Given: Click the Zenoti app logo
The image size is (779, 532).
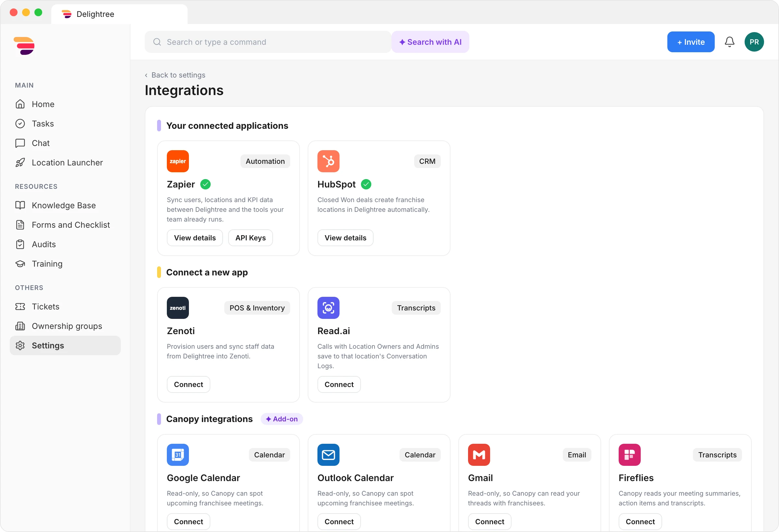Looking at the screenshot, I should pos(178,308).
